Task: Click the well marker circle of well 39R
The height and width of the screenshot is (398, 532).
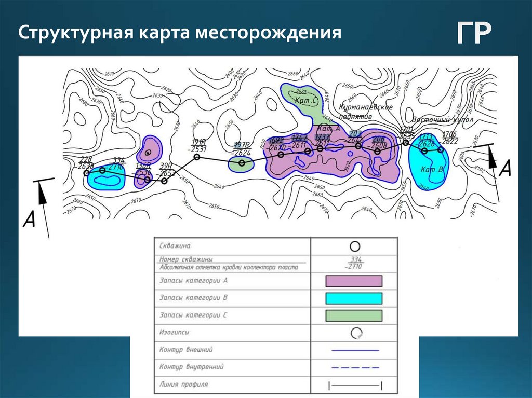Action: 164,181
